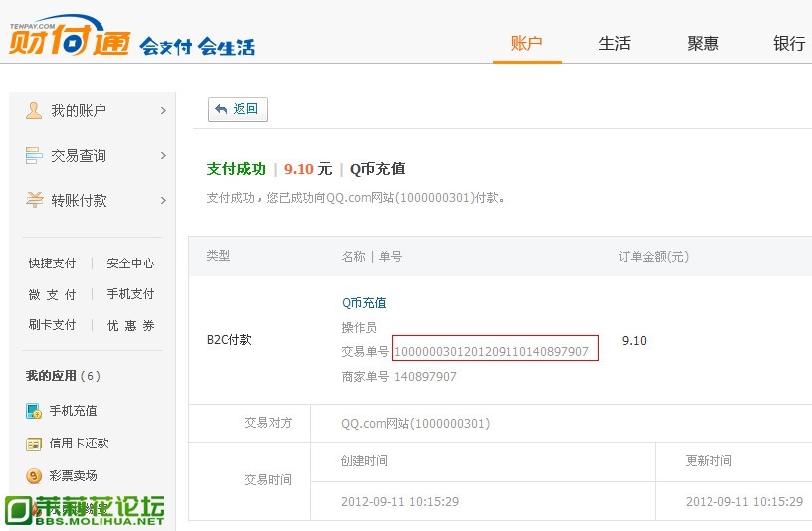Open the 生活 tab

[x=614, y=44]
